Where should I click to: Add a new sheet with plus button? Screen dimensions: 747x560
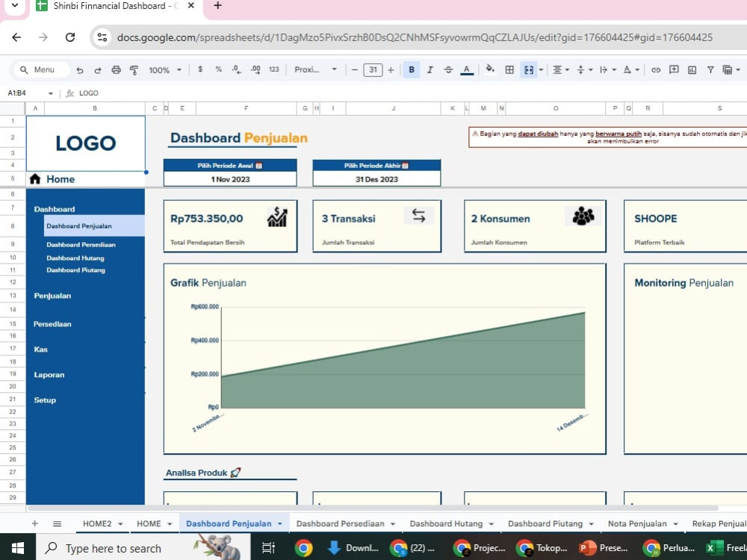tap(35, 523)
